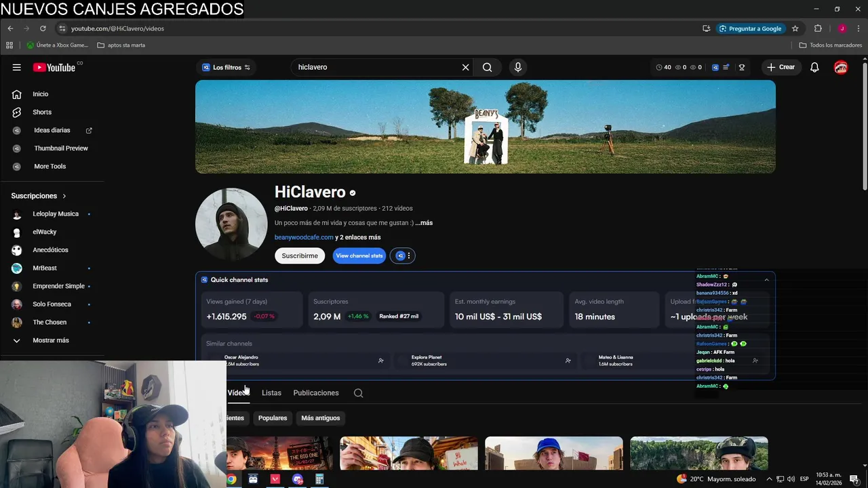Filter videos by Más antiguos
This screenshot has height=488, width=868.
[x=321, y=418]
